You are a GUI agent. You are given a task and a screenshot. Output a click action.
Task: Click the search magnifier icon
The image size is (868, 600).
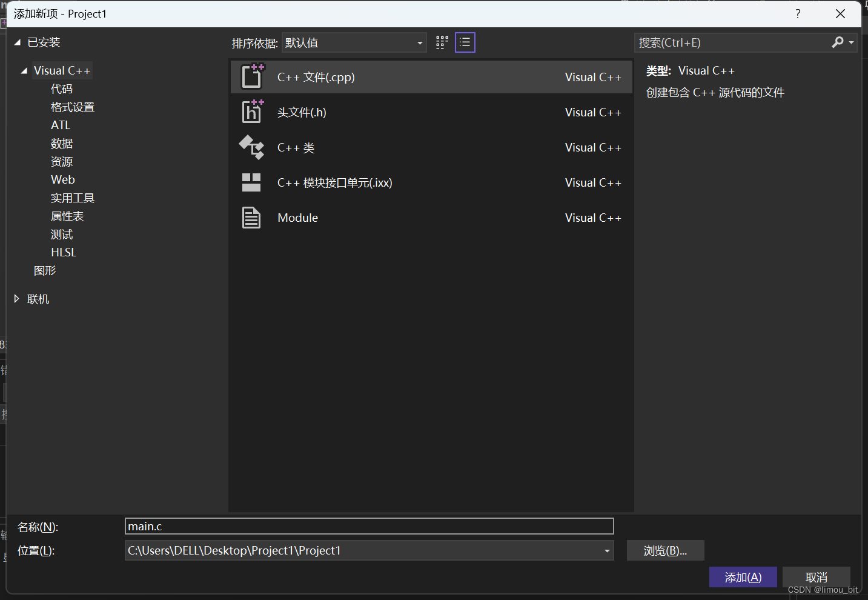pyautogui.click(x=838, y=42)
